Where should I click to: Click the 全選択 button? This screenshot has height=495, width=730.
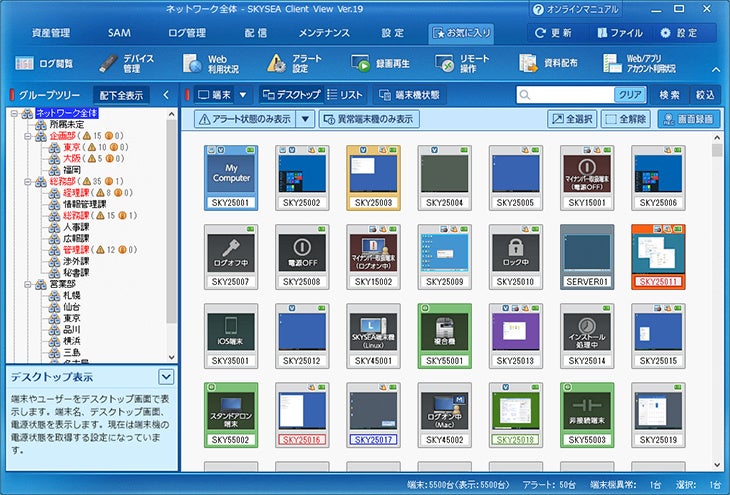[570, 119]
